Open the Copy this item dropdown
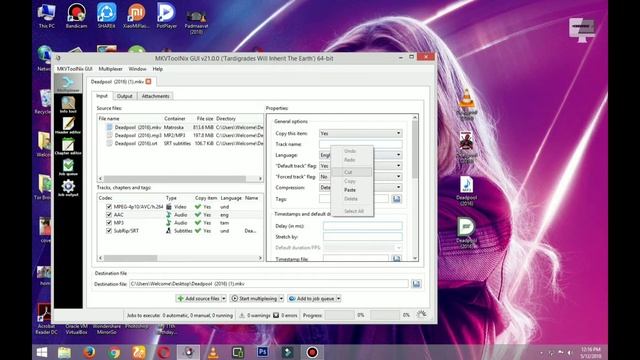 [x=360, y=133]
